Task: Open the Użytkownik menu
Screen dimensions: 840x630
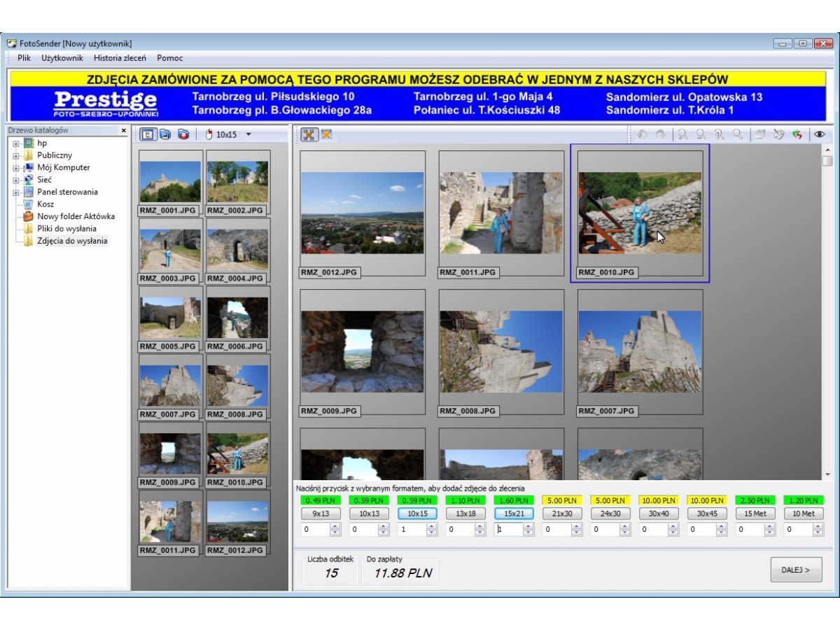Action: click(62, 58)
